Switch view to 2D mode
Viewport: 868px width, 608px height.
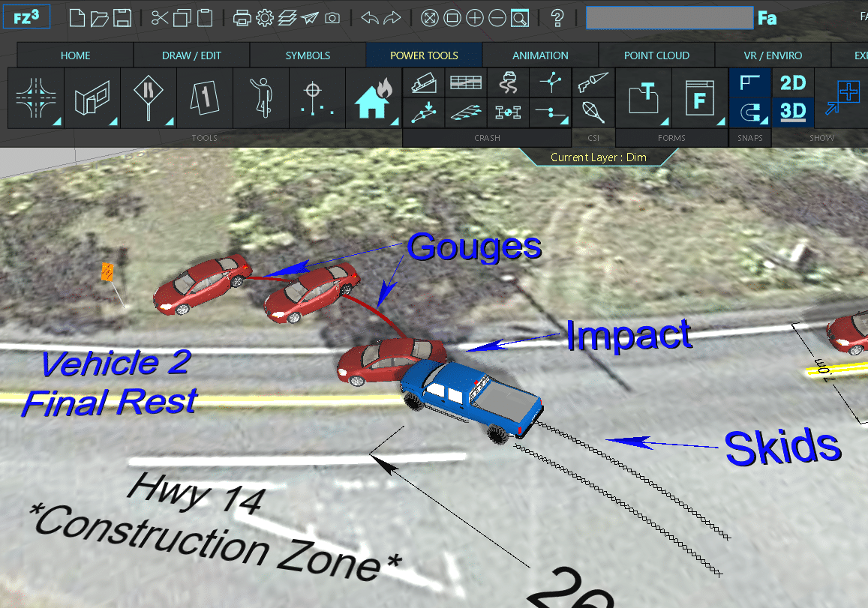click(792, 83)
